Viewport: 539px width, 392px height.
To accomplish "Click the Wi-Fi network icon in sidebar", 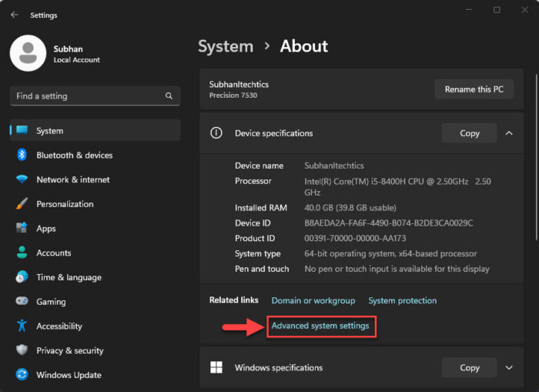I will [22, 179].
